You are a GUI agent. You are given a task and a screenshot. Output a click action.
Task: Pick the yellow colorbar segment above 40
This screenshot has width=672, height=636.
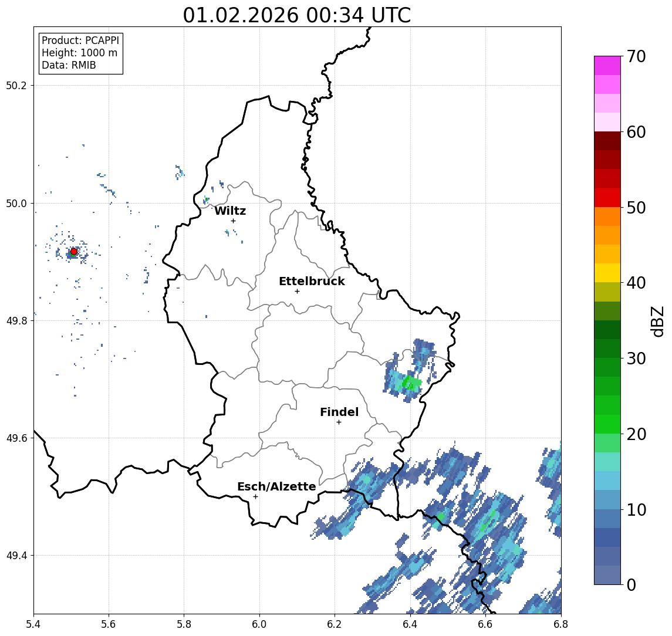tap(607, 273)
